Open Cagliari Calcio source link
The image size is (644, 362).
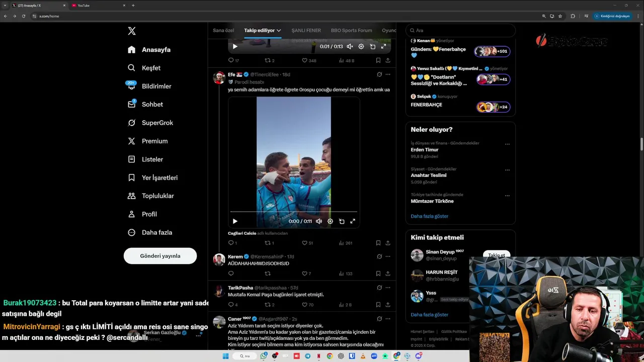242,233
